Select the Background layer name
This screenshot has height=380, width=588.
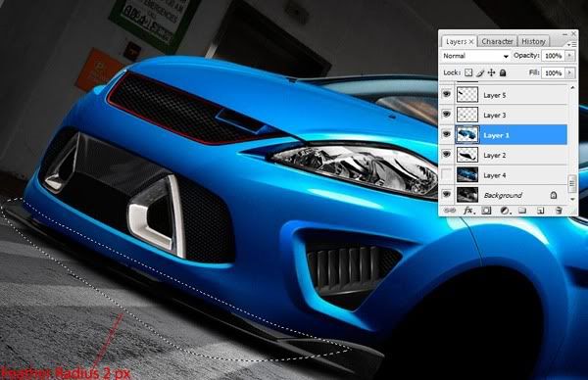pos(503,195)
